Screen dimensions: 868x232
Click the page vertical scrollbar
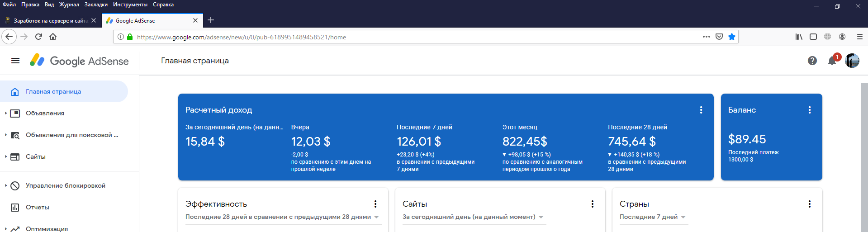[x=864, y=157]
